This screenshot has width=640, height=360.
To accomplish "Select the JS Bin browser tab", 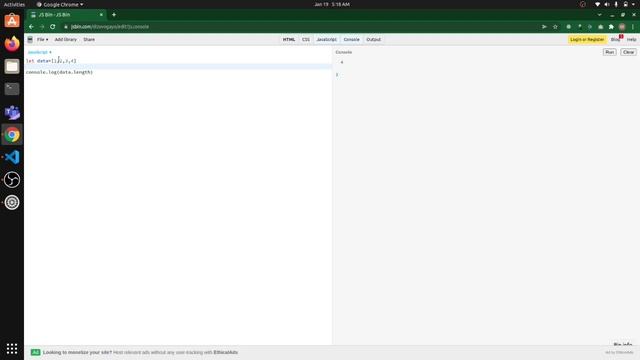I will click(x=65, y=15).
